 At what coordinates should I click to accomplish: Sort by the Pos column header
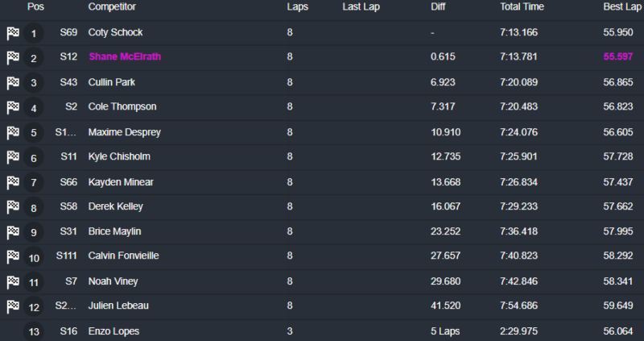[35, 6]
